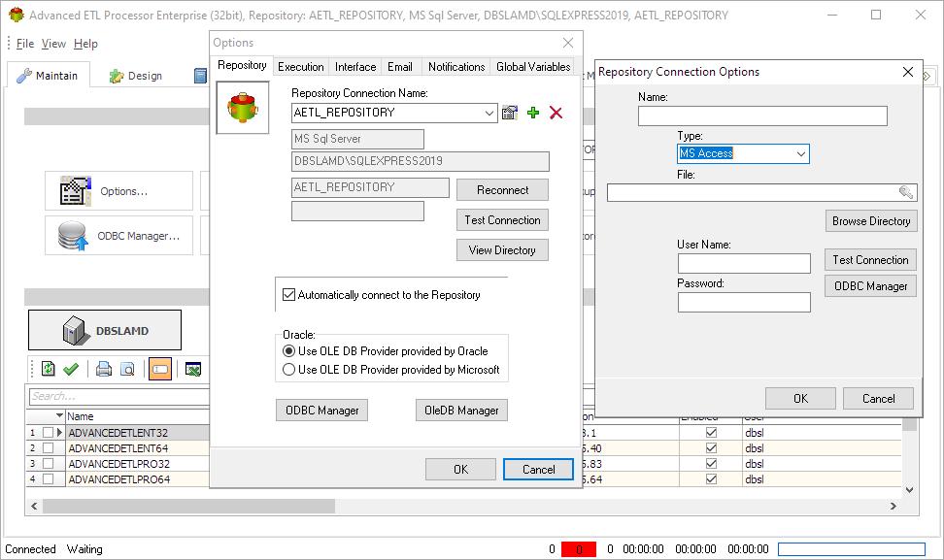Expand the Repository Connection Name dropdown
Viewport: 944px width, 560px height.
[489, 113]
